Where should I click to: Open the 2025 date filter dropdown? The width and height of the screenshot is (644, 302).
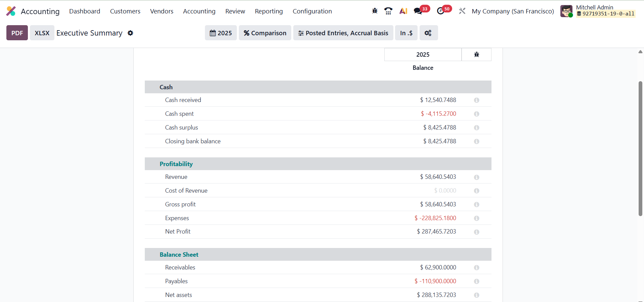tap(221, 33)
